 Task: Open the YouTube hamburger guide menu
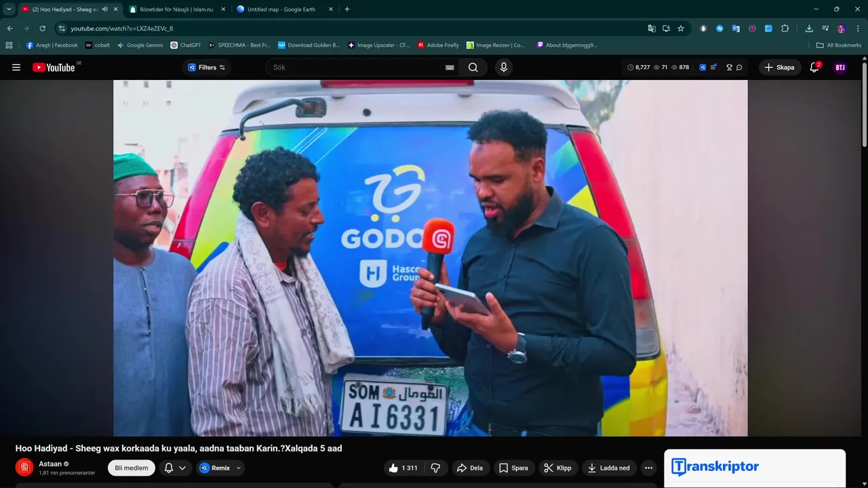16,67
